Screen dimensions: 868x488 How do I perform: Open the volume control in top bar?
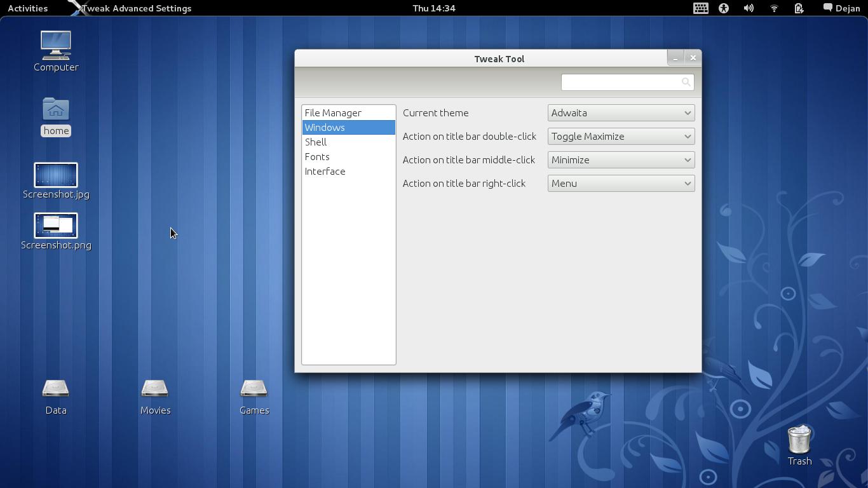749,8
